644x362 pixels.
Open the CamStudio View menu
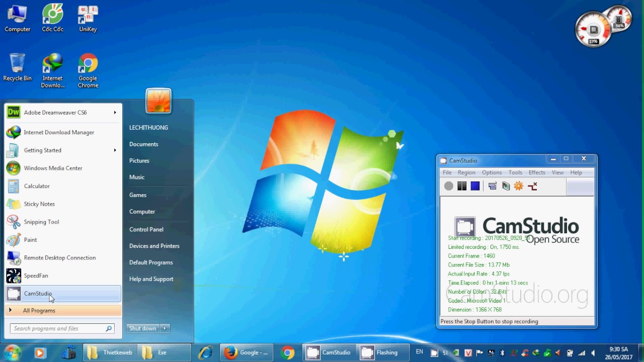point(557,172)
